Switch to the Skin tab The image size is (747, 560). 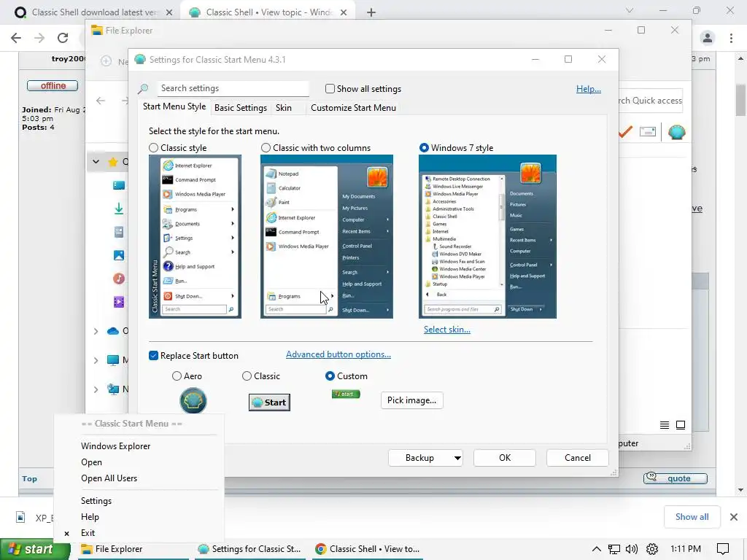pos(284,108)
